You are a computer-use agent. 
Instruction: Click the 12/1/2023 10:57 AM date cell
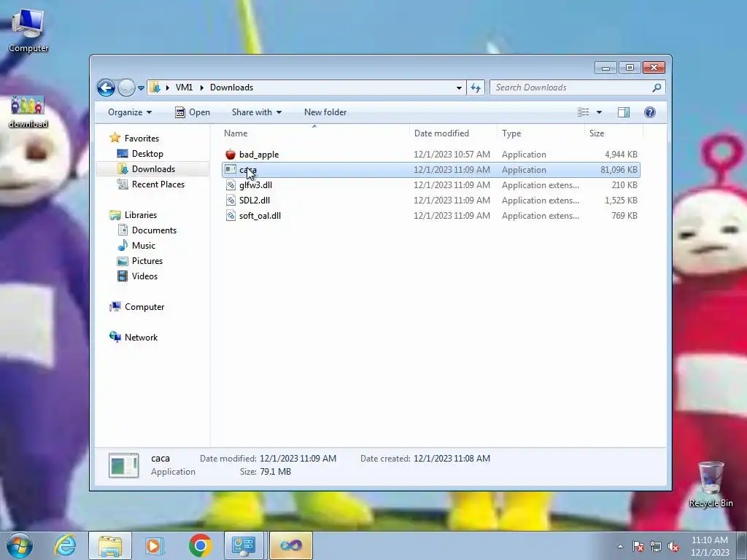click(x=452, y=155)
